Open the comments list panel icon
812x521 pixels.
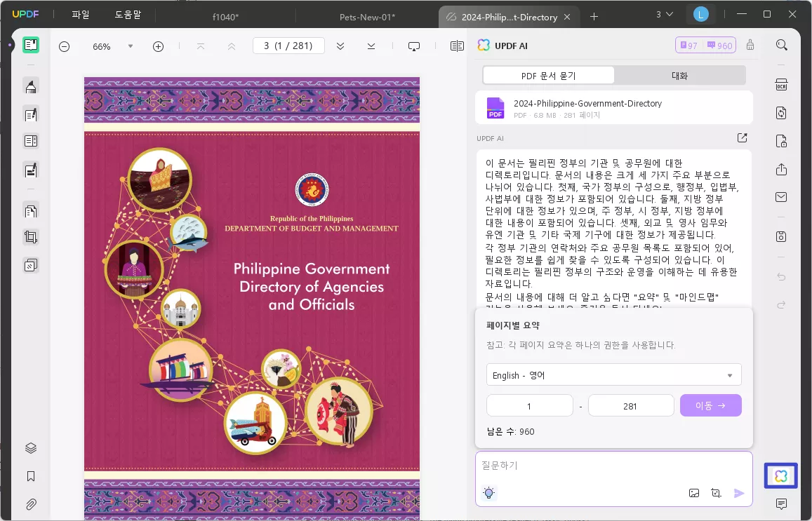click(x=781, y=503)
